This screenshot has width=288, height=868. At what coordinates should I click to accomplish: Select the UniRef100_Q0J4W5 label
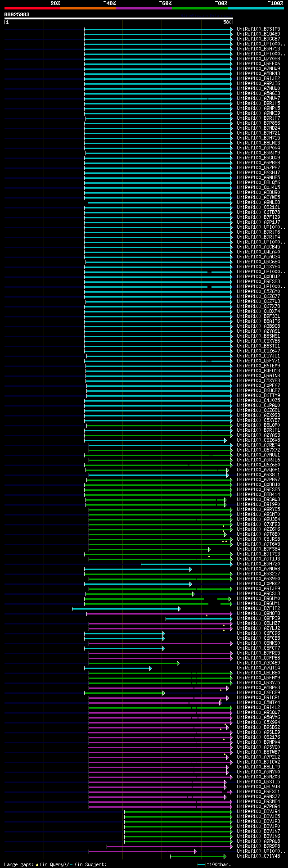tap(258, 187)
